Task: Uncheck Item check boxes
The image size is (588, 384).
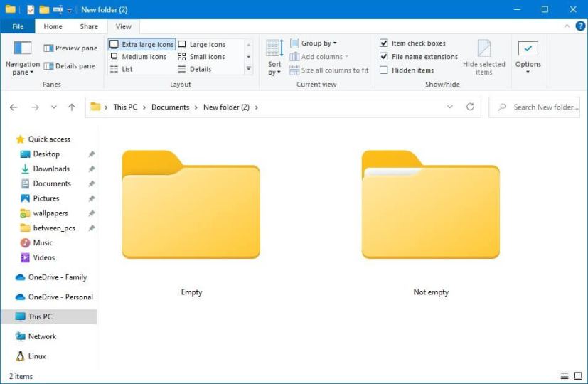Action: point(384,43)
